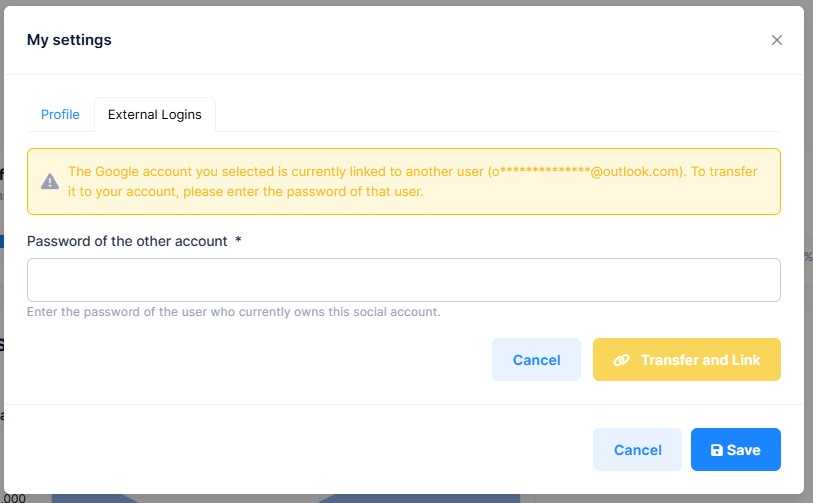The width and height of the screenshot is (813, 503).
Task: Select the External Logins tab
Action: point(155,114)
